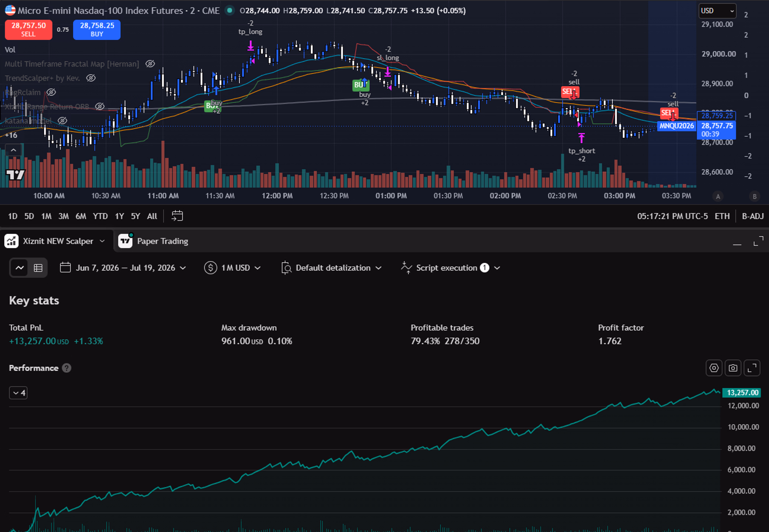The height and width of the screenshot is (532, 769).
Task: Click the MNQU2026 price label
Action: 677,126
